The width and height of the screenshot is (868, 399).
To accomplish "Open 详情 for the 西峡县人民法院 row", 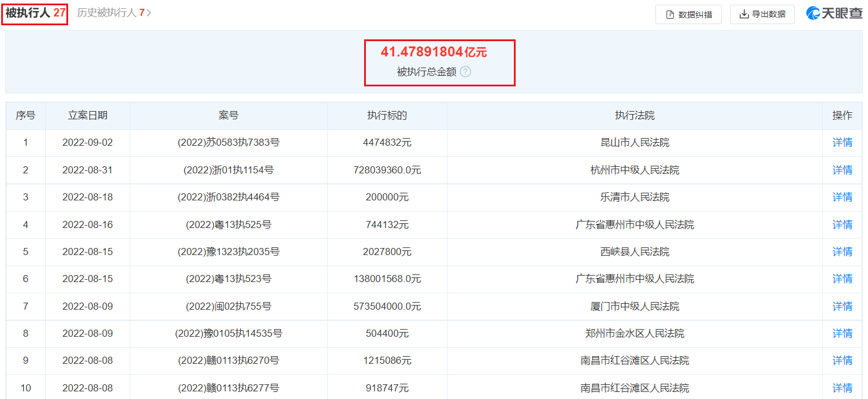I will (842, 252).
